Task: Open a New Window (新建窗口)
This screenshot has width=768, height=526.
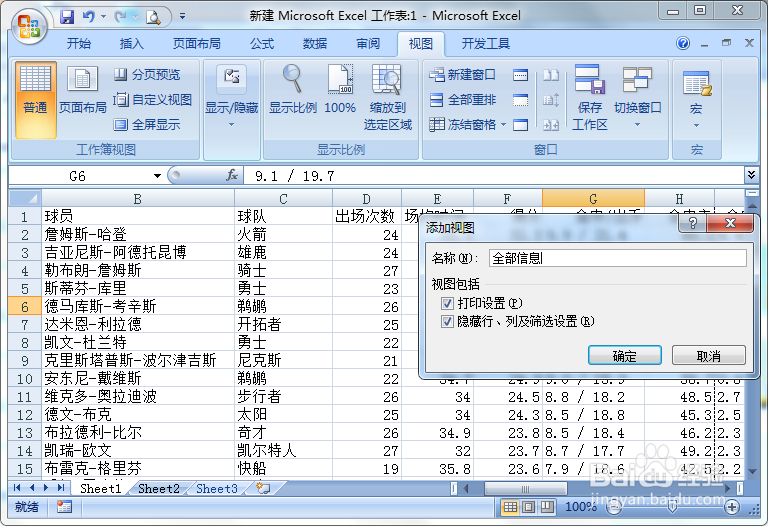Action: 462,74
